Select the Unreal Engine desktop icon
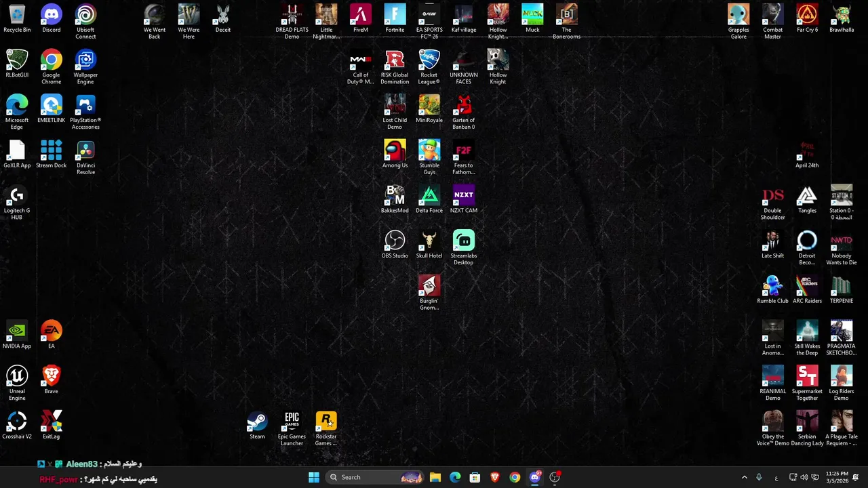Image resolution: width=868 pixels, height=488 pixels. 17,384
